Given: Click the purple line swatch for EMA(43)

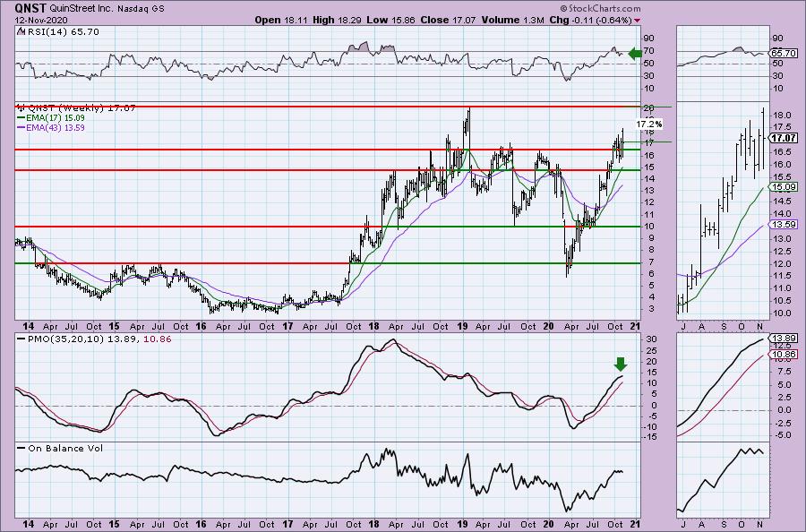Looking at the screenshot, I should 21,128.
